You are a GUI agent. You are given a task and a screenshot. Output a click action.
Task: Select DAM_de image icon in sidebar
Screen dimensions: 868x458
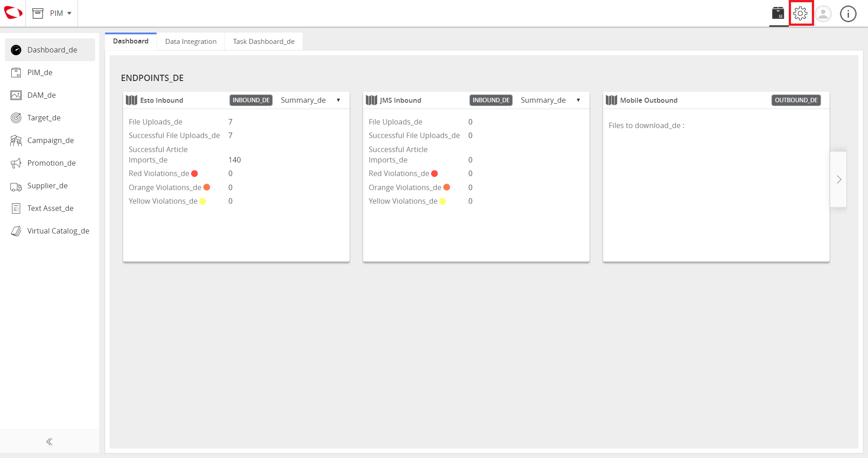[x=16, y=95]
